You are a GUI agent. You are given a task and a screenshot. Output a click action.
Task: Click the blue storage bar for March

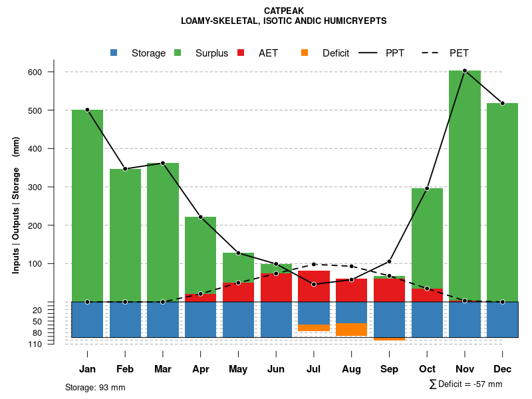pyautogui.click(x=163, y=319)
